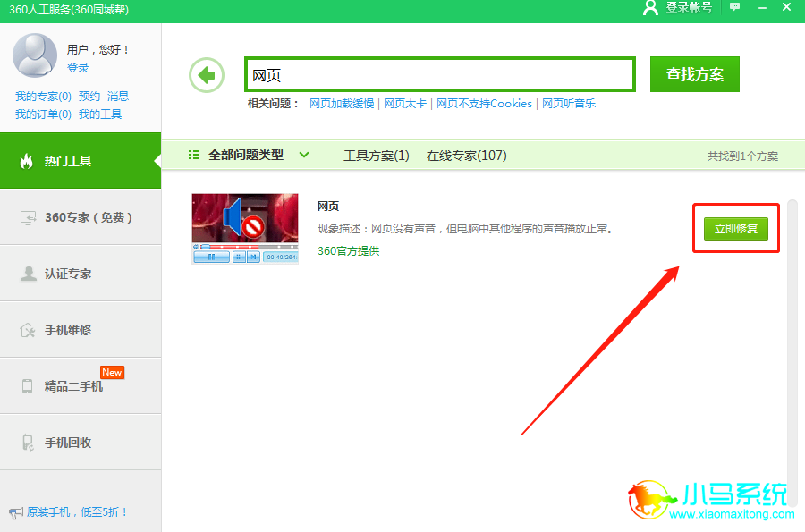Click the user avatar picture

[x=35, y=55]
